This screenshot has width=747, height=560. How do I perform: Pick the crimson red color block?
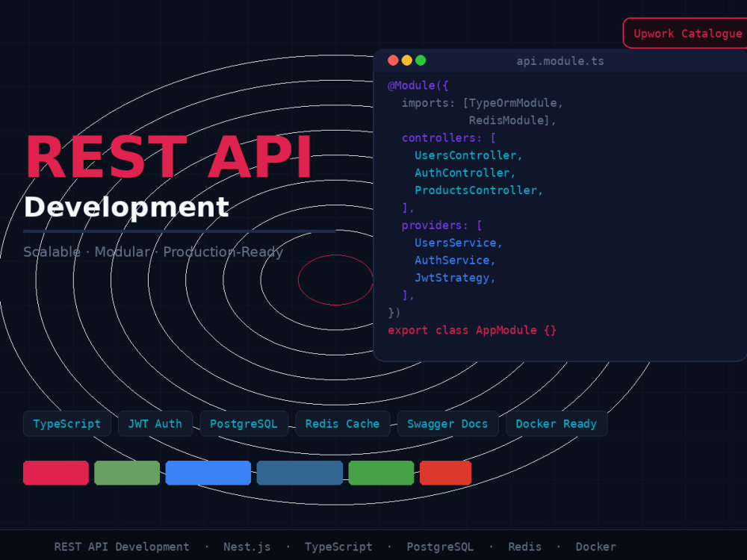tap(56, 473)
